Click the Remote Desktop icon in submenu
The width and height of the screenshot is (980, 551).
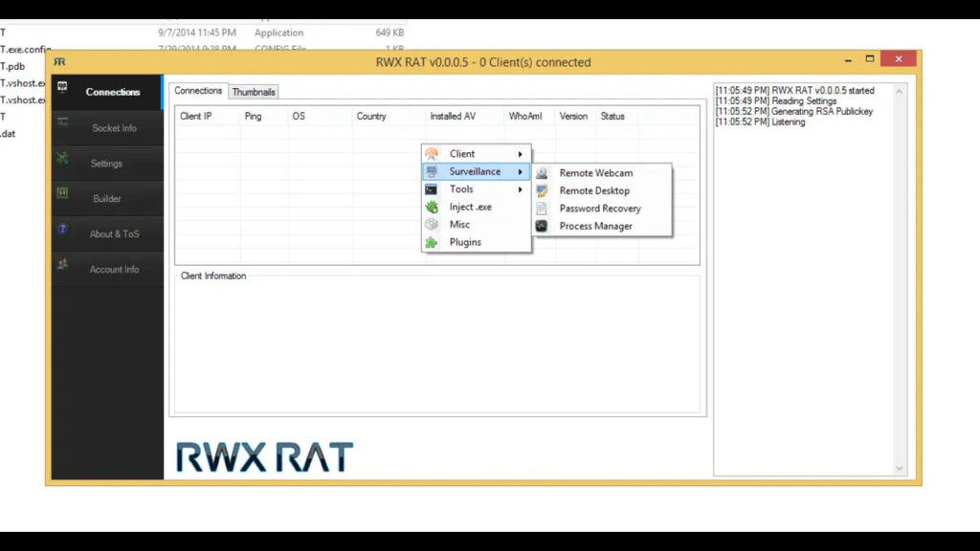pyautogui.click(x=542, y=190)
